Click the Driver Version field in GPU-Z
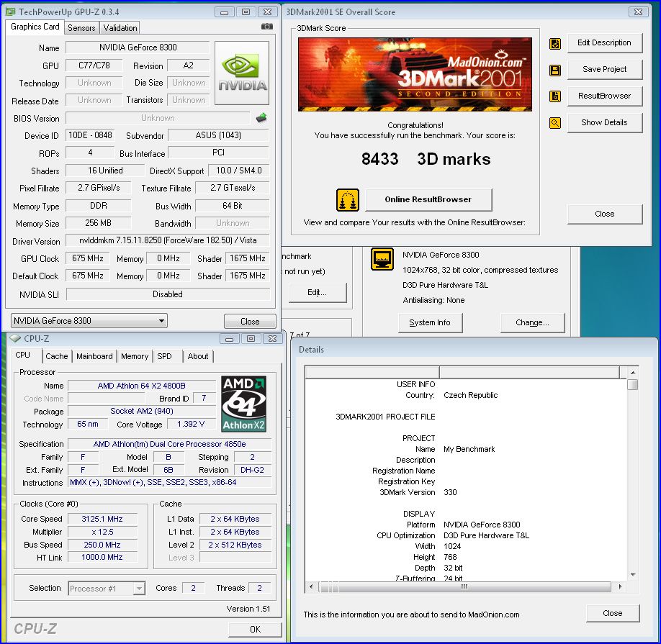Screen dimensions: 661x644 point(168,240)
